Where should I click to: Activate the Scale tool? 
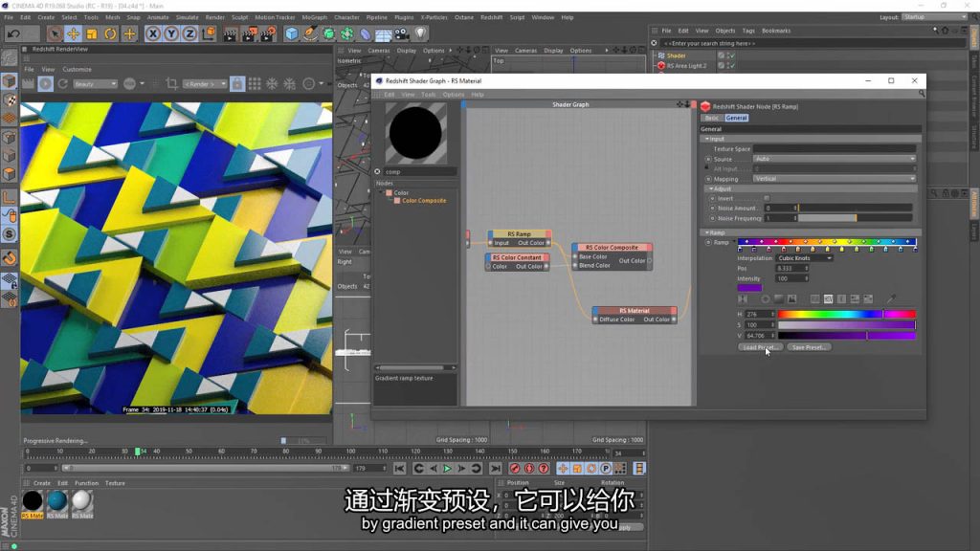92,33
